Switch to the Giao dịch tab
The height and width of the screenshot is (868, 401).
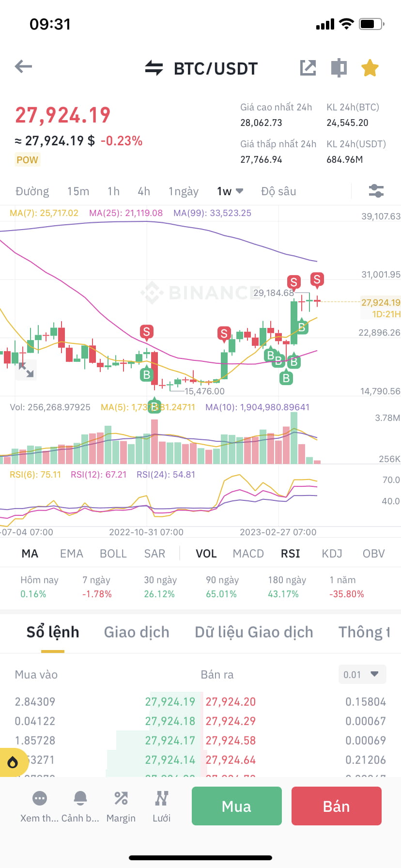point(137,632)
